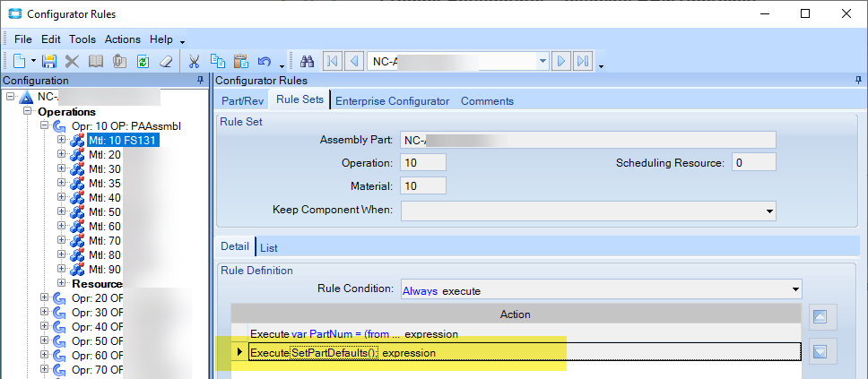
Task: Go to the next record arrow
Action: click(560, 61)
